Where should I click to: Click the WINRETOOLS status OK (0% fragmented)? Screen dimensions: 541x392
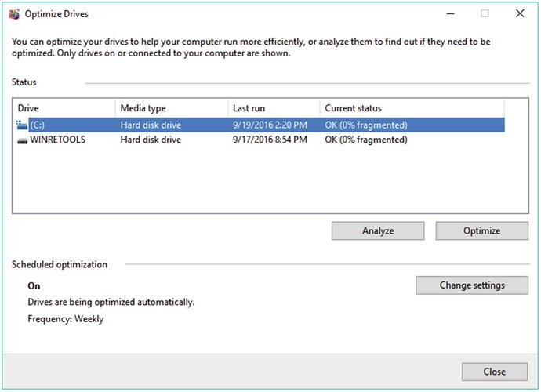pos(365,140)
